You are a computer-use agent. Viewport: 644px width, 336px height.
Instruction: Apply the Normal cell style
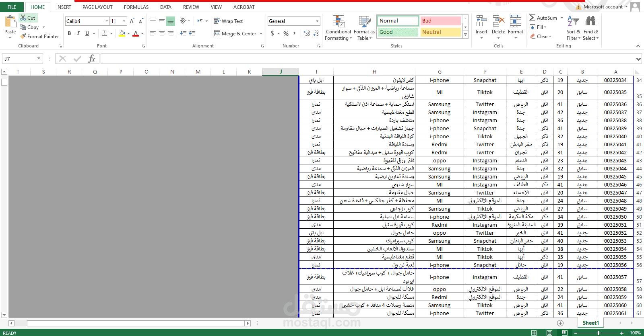point(398,20)
